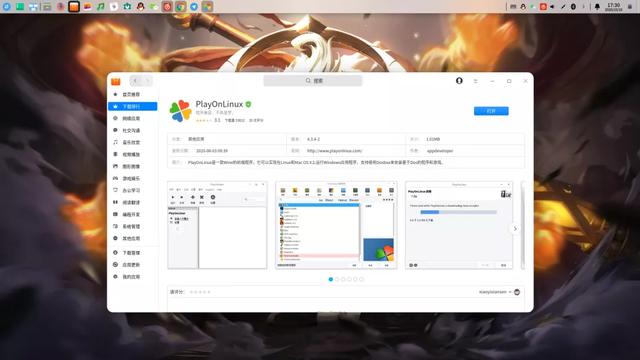Open the app store hamburger menu

476,81
